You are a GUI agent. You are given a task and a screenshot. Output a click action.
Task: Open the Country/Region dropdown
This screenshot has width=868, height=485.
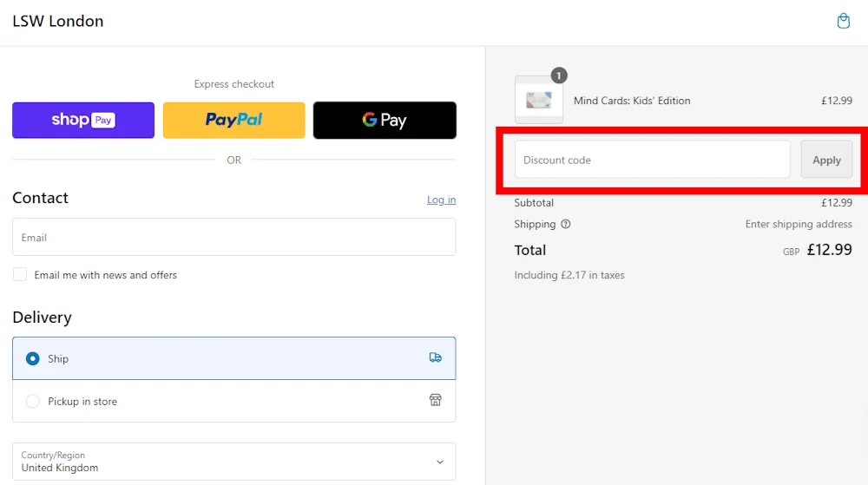(233, 462)
